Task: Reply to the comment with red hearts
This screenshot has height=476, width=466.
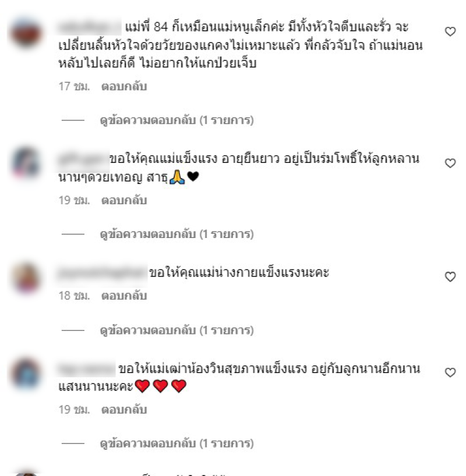Action: pyautogui.click(x=124, y=410)
